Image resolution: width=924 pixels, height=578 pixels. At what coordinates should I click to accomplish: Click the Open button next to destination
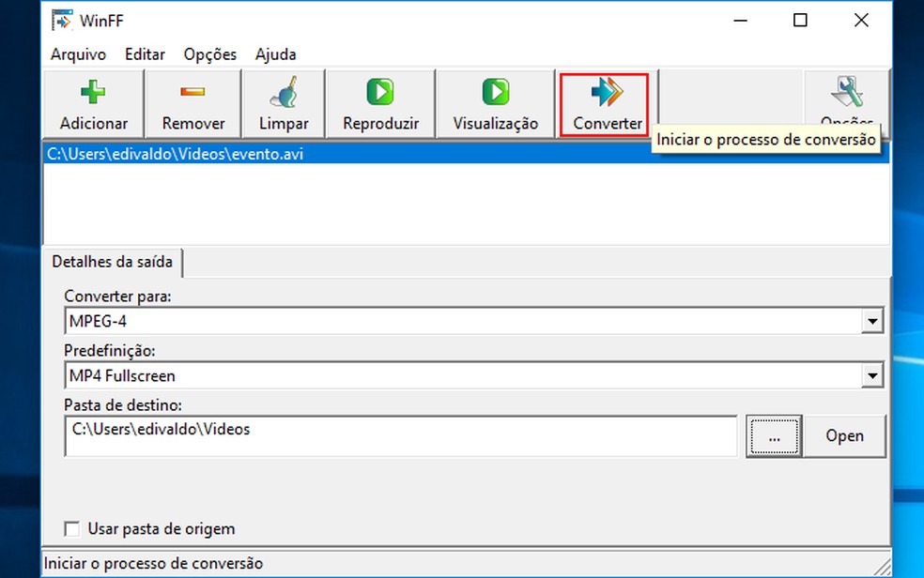(x=844, y=435)
